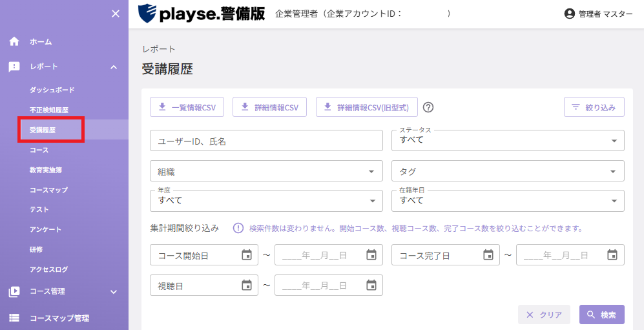The image size is (644, 330).
Task: Open calendar for コース完了日 start
Action: [488, 255]
